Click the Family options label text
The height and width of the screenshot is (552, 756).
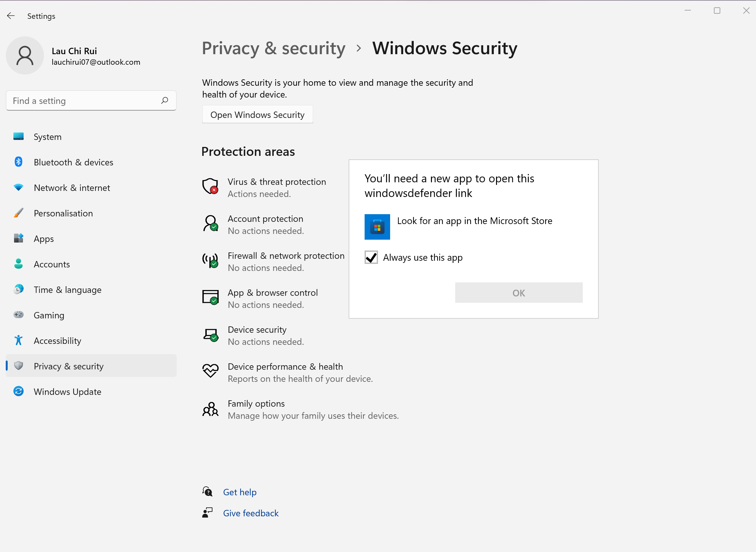coord(256,403)
